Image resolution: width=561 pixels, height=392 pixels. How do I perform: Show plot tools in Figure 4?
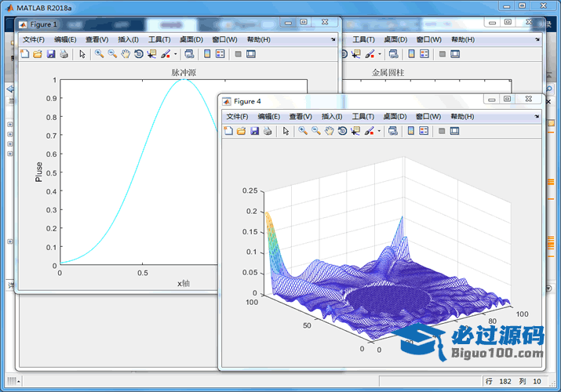point(454,131)
